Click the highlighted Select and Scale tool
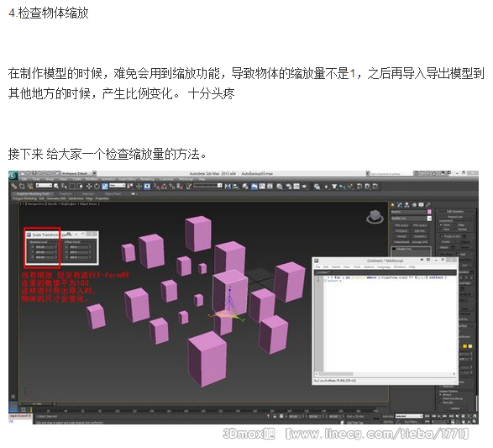 click(104, 187)
